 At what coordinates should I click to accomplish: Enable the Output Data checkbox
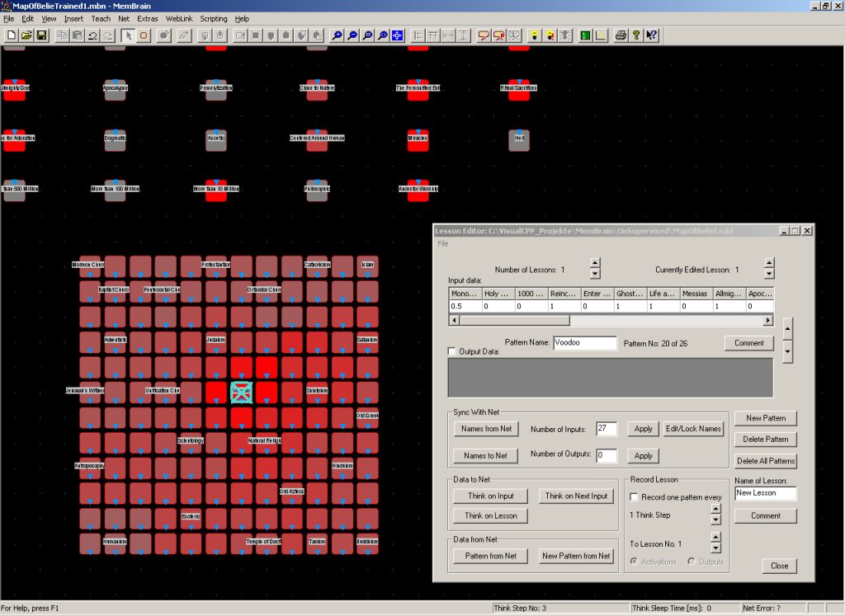coord(451,351)
